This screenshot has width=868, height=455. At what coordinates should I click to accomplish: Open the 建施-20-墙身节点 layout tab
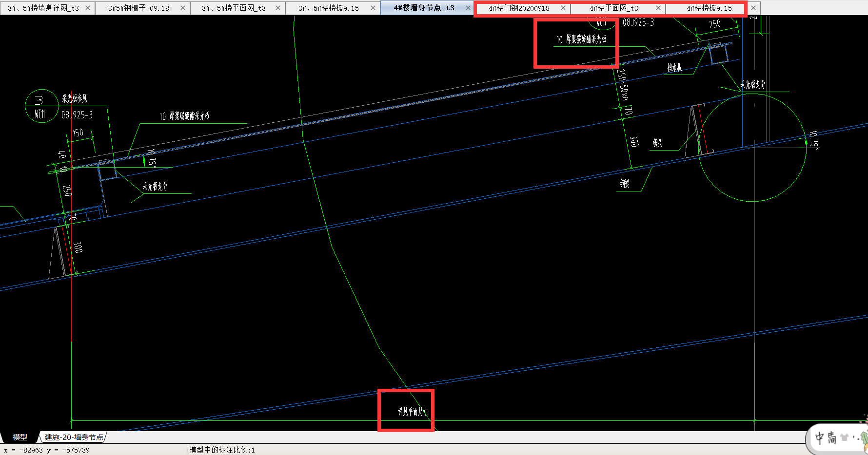(x=74, y=437)
